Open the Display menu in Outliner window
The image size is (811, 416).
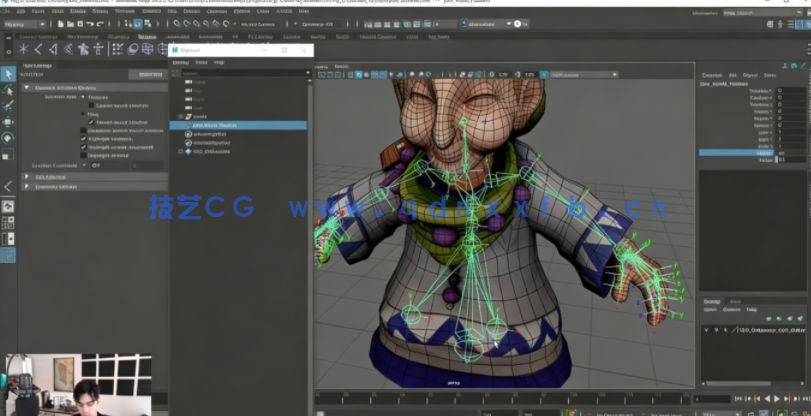pos(181,62)
